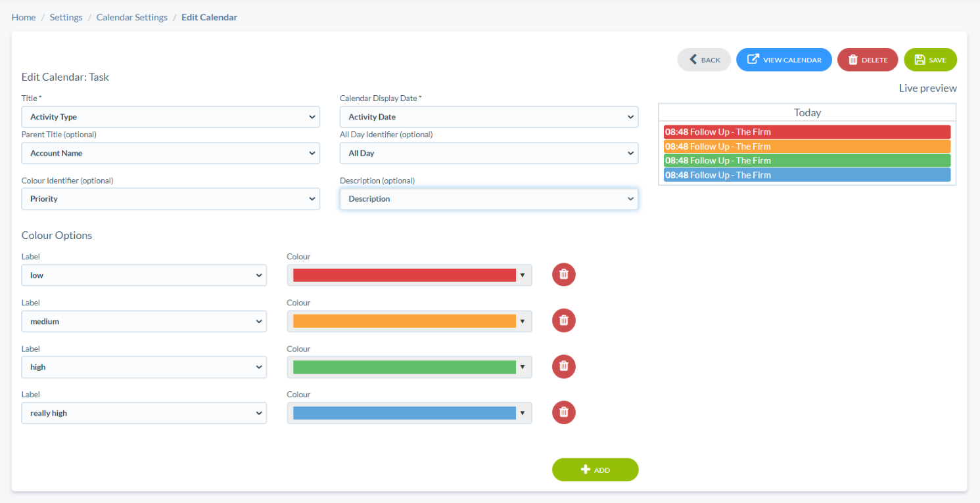Click the Colour Options heading
The height and width of the screenshot is (503, 980).
57,235
